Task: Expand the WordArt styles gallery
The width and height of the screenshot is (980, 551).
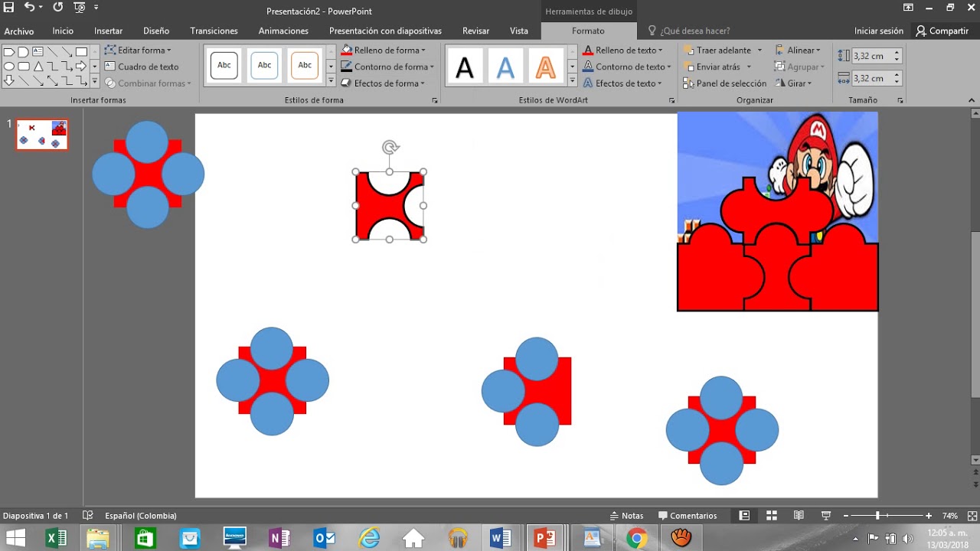Action: click(x=572, y=80)
